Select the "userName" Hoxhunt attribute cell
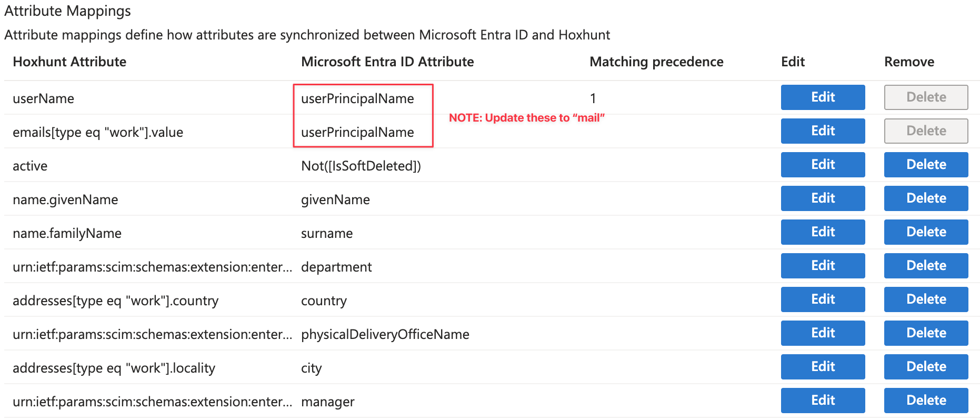The height and width of the screenshot is (420, 980). [x=43, y=98]
